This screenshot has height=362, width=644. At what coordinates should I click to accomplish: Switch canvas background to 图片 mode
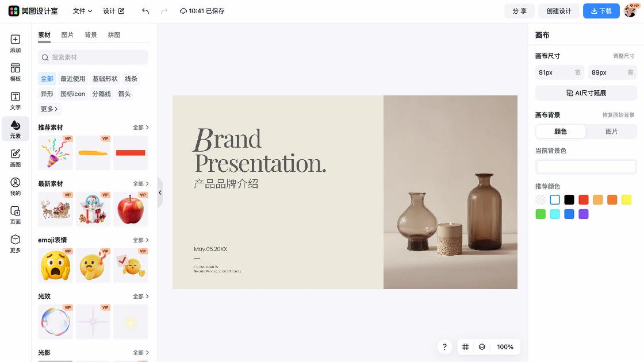pyautogui.click(x=611, y=132)
